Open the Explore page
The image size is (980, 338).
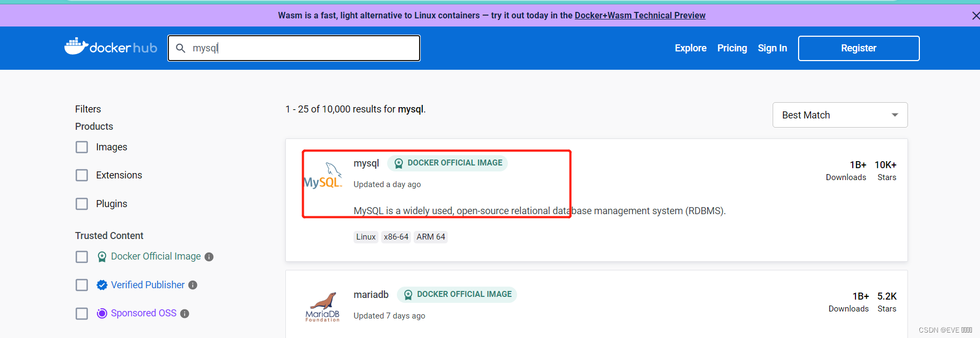coord(690,48)
